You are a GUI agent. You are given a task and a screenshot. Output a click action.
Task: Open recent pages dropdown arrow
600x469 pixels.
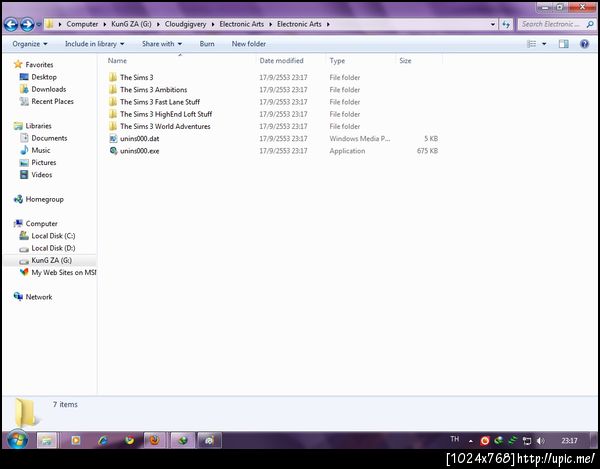(x=39, y=25)
